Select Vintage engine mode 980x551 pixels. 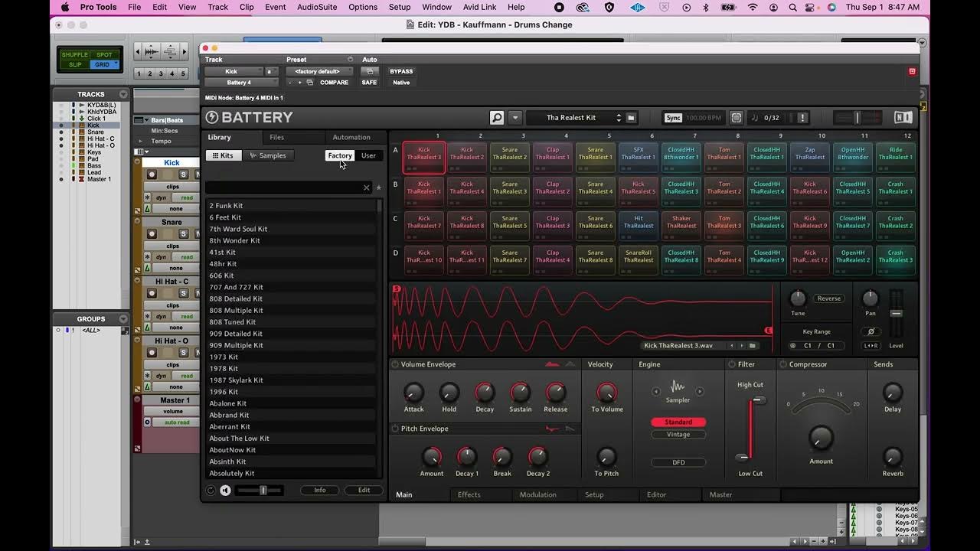678,434
